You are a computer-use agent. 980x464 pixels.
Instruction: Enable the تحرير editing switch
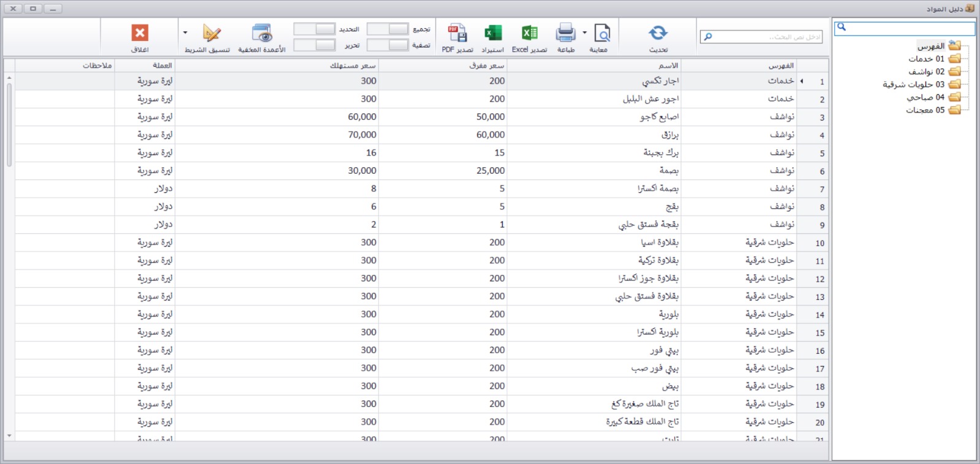point(314,45)
